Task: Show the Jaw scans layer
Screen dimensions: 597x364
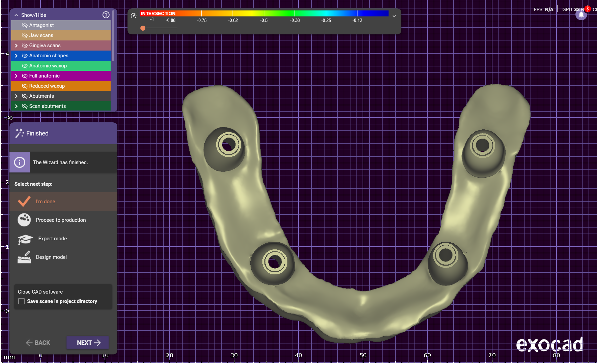Action: point(25,35)
